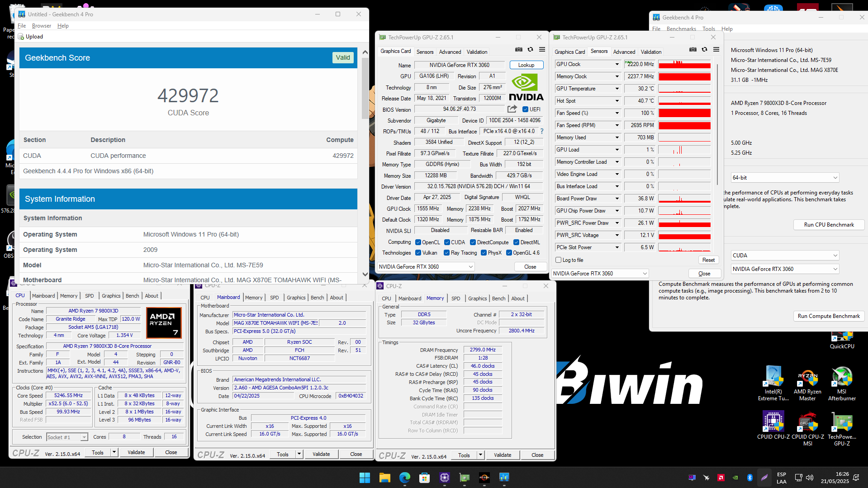This screenshot has height=488, width=868.
Task: Open the CUDA compute API dropdown in Geekbench
Action: pyautogui.click(x=785, y=256)
